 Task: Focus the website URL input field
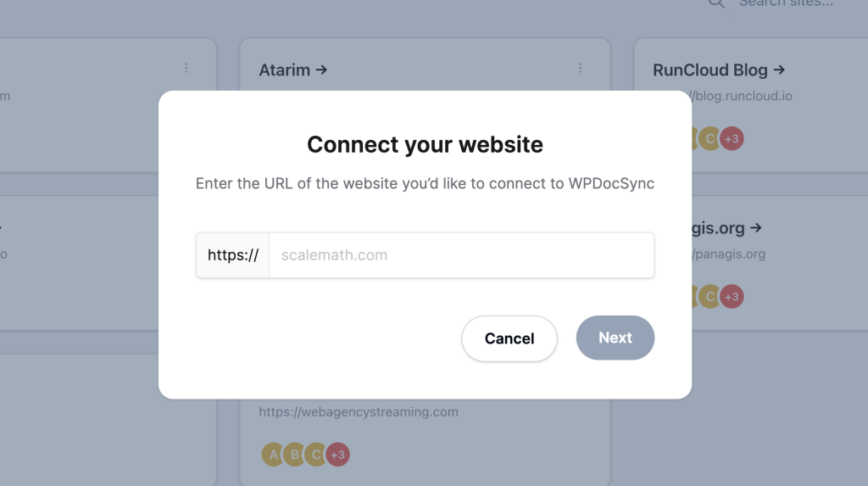pyautogui.click(x=462, y=255)
